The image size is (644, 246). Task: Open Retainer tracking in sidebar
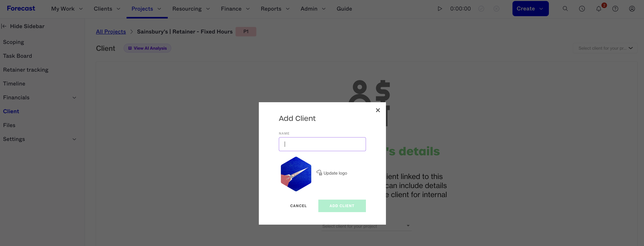26,70
